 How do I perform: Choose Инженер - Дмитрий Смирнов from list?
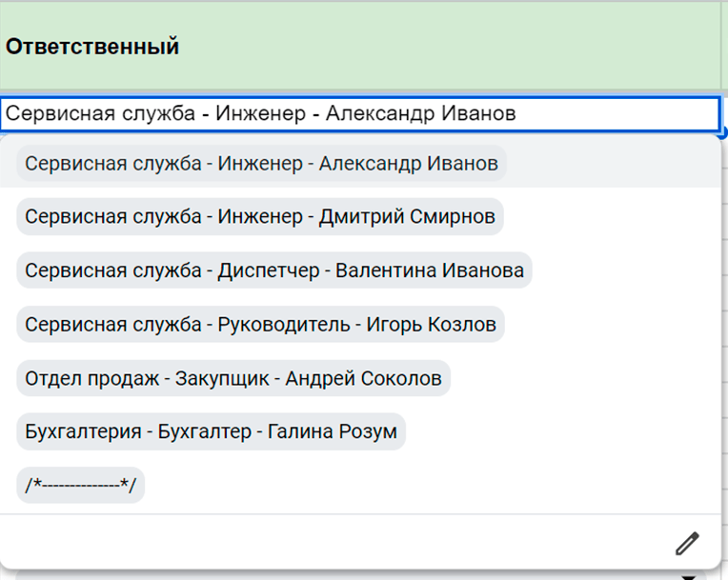(259, 217)
